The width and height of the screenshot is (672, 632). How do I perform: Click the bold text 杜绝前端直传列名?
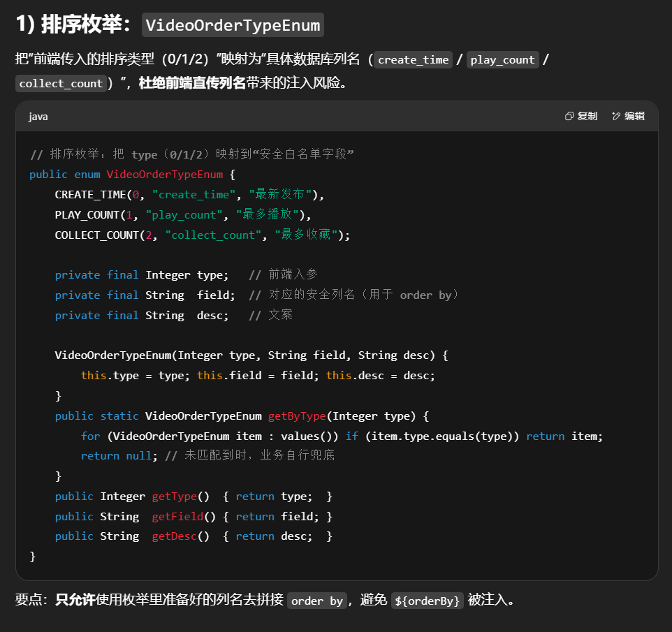pyautogui.click(x=192, y=83)
